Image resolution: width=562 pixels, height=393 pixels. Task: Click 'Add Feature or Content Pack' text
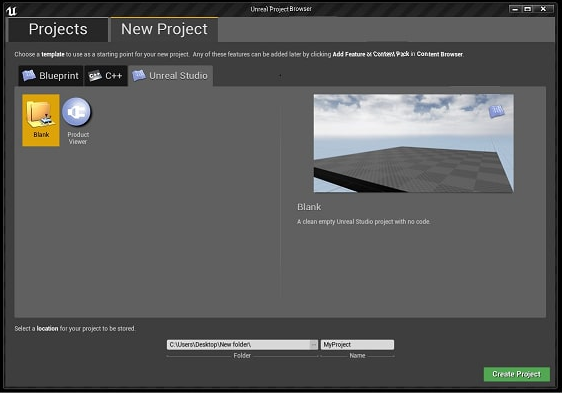coord(371,54)
